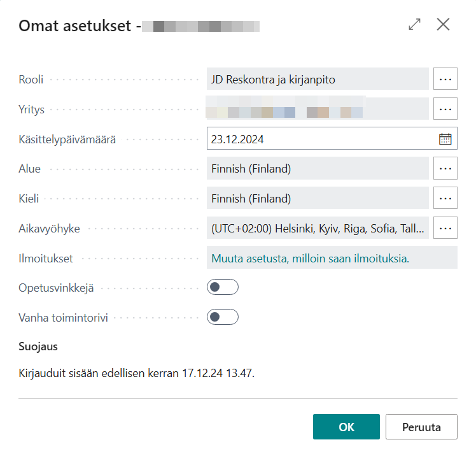Click the Suojaus section heading
The image size is (476, 456).
(38, 346)
